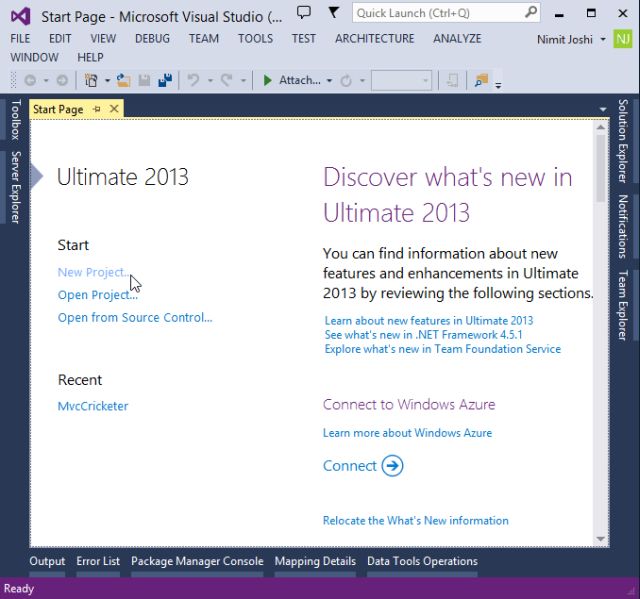This screenshot has width=640, height=599.
Task: Open the WINDOW menu
Action: (34, 57)
